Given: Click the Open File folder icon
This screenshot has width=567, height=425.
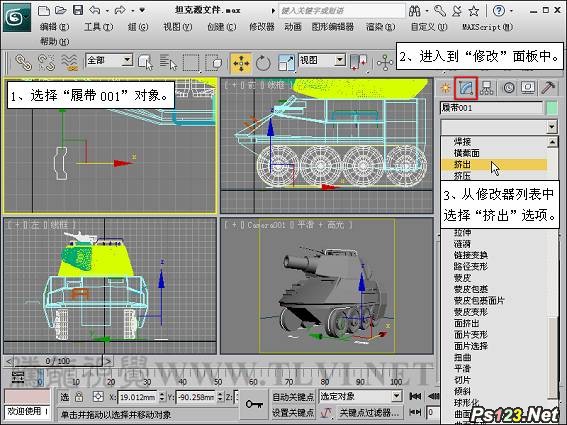Looking at the screenshot, I should point(61,10).
